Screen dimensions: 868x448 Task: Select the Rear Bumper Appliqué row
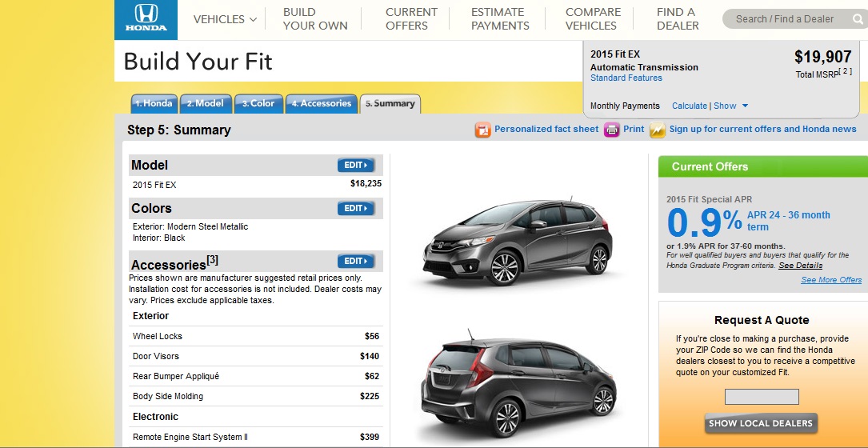[256, 376]
